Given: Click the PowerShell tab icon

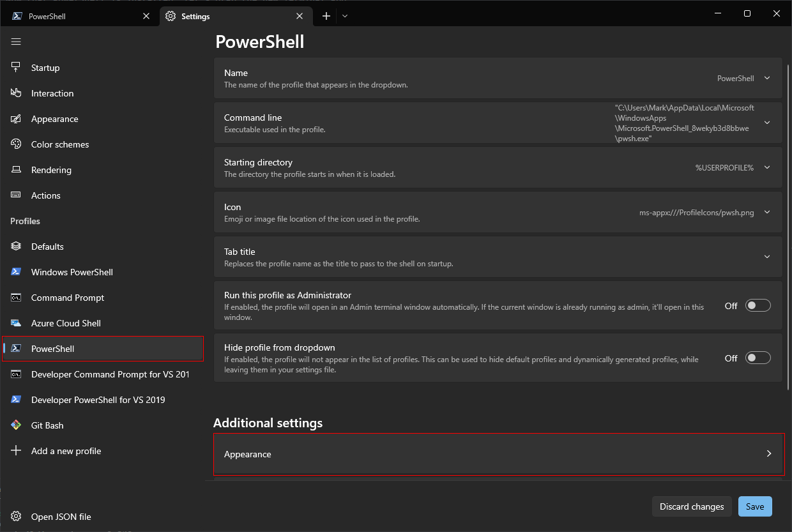Looking at the screenshot, I should coord(17,16).
